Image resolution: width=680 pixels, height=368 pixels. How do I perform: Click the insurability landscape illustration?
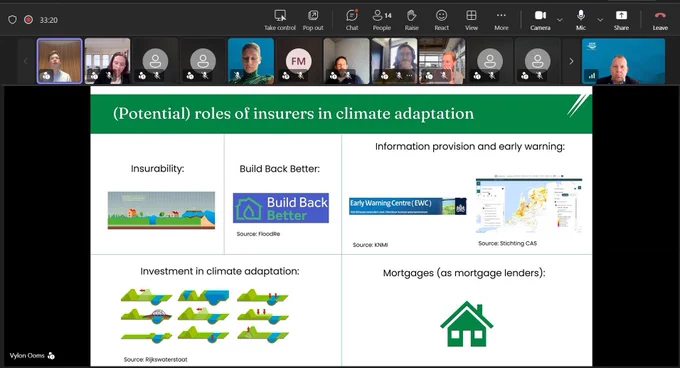coord(161,210)
